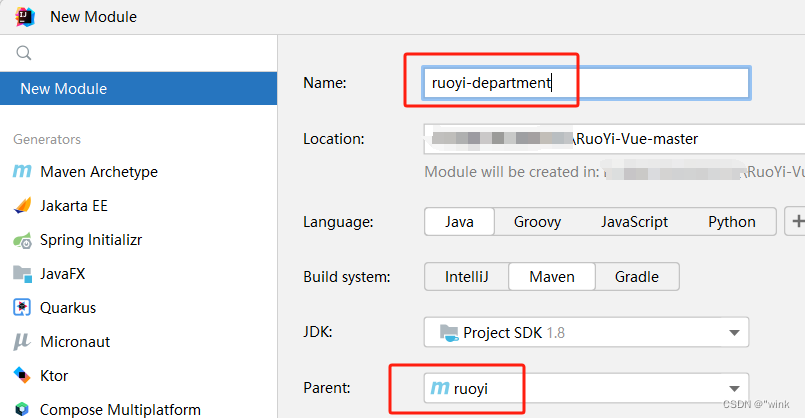The image size is (805, 418).
Task: Select Groovy as the language
Action: click(x=537, y=221)
